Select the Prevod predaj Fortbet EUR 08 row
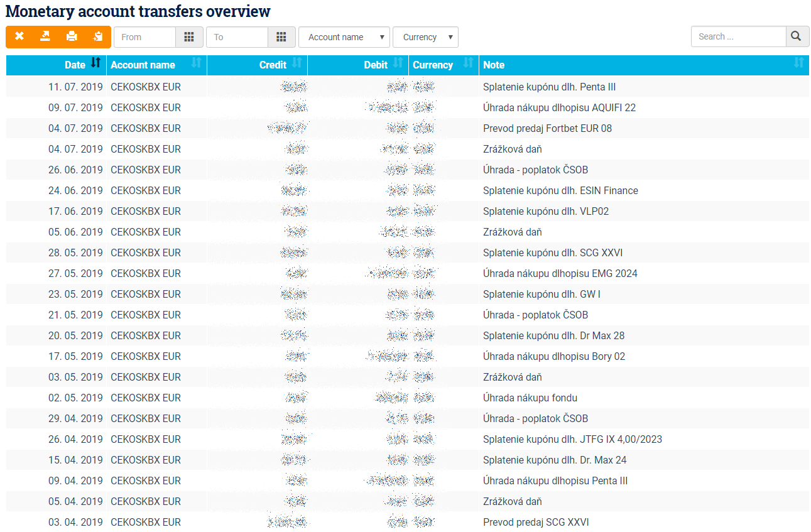 pos(547,128)
